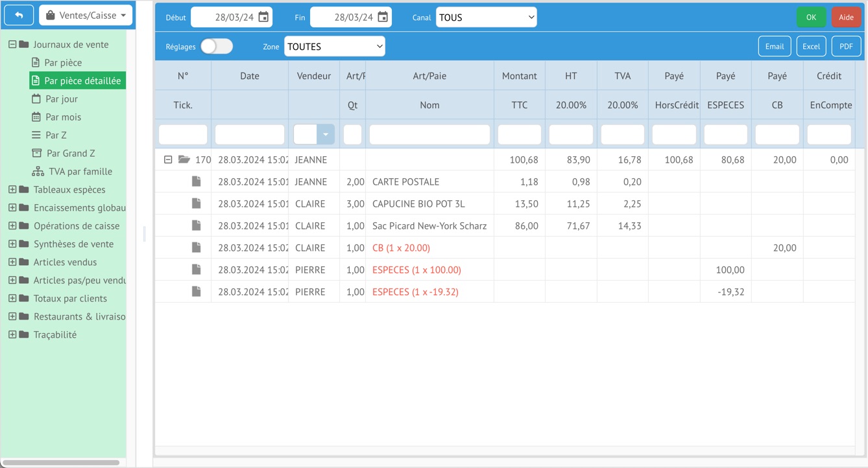Click the back arrow button
Viewport: 868px width, 468px height.
tap(19, 16)
